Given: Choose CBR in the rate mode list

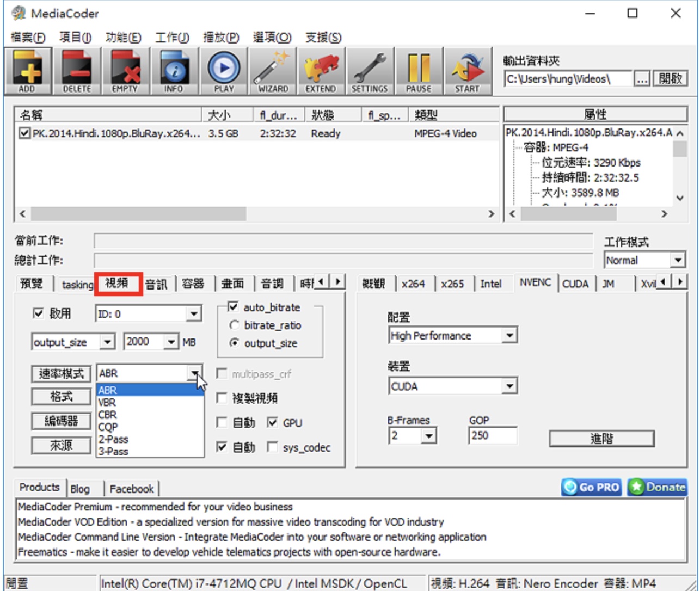Looking at the screenshot, I should pyautogui.click(x=150, y=414).
